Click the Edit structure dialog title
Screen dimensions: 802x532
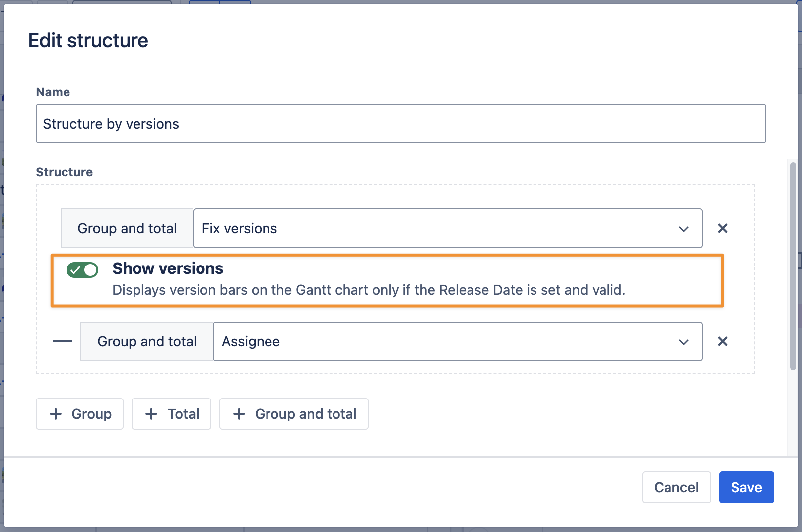click(88, 41)
